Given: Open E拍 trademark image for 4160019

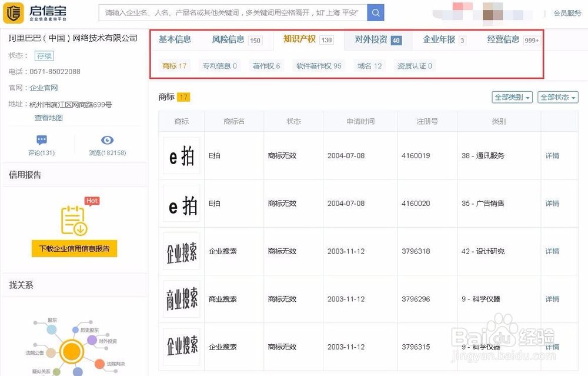Looking at the screenshot, I should [x=182, y=155].
